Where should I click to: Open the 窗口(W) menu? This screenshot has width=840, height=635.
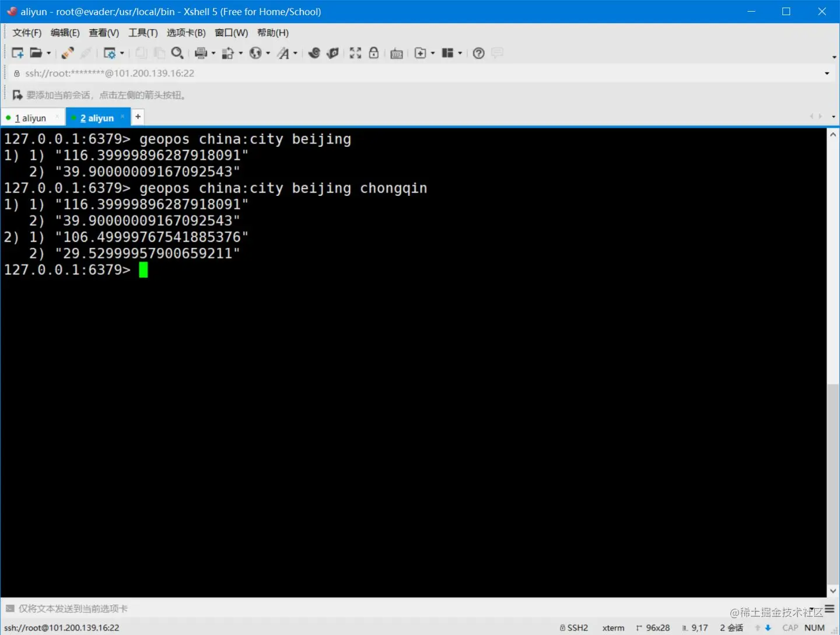231,33
